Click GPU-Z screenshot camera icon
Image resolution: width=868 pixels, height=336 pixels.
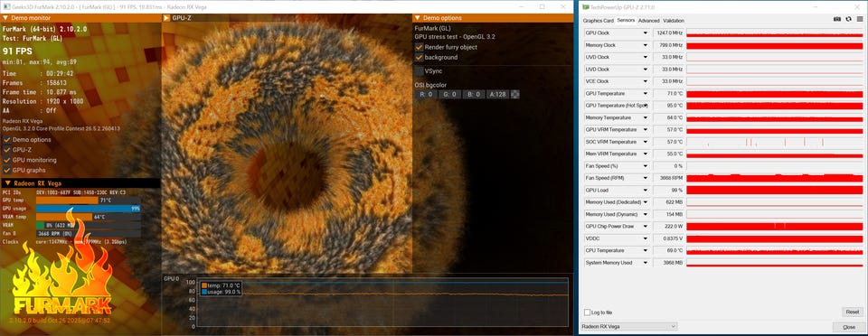coord(837,19)
